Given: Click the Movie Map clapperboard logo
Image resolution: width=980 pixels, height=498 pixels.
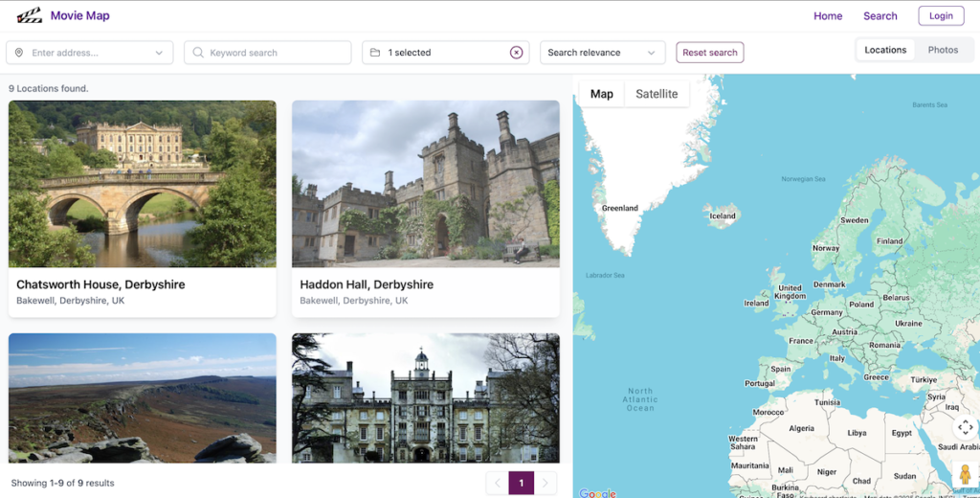Looking at the screenshot, I should (30, 15).
